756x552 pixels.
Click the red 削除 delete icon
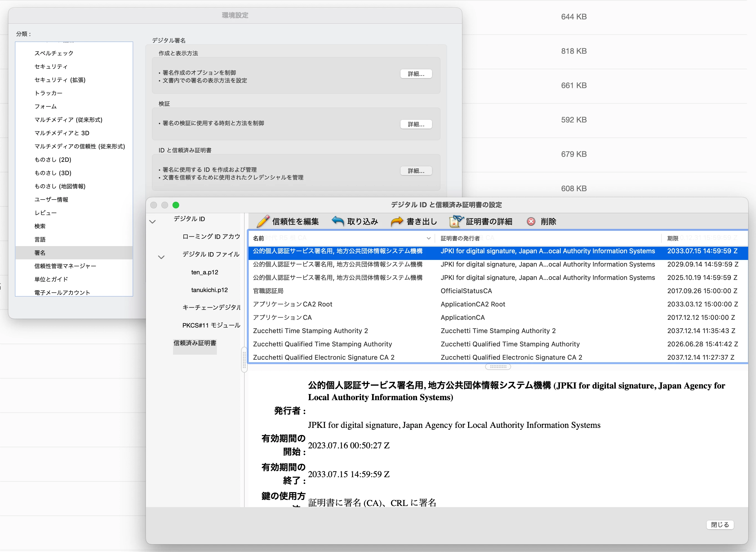(531, 221)
